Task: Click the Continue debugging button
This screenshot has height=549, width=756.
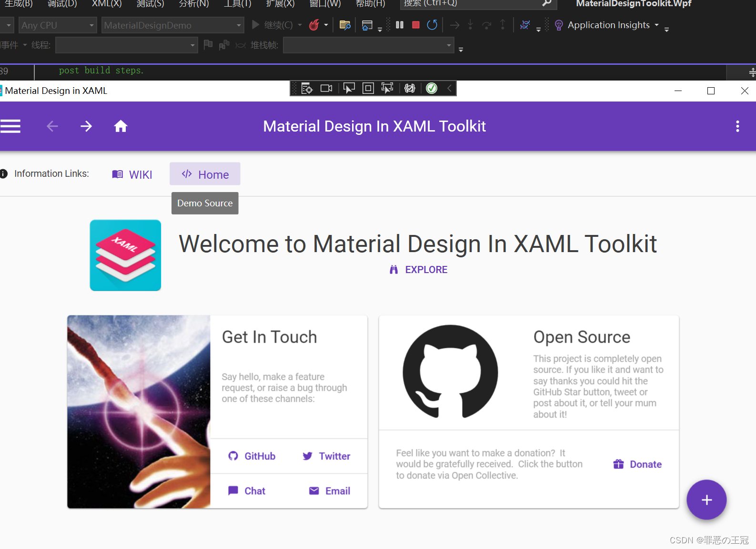Action: click(272, 25)
